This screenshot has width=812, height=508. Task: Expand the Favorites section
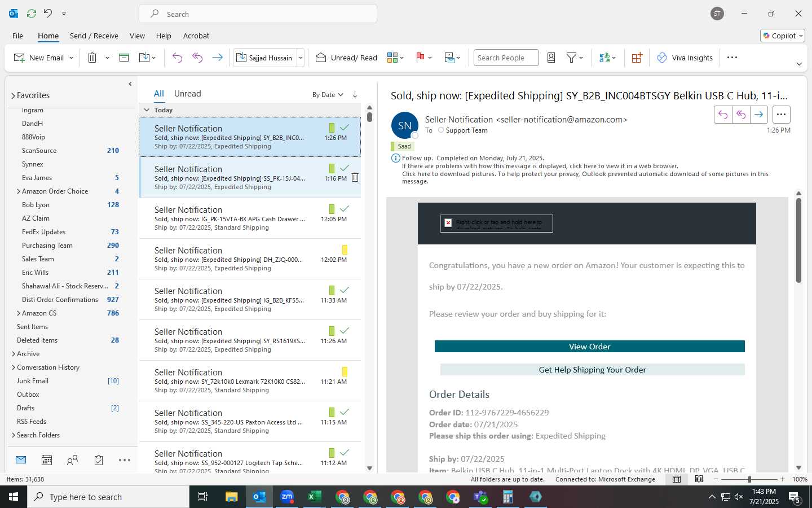tap(13, 96)
